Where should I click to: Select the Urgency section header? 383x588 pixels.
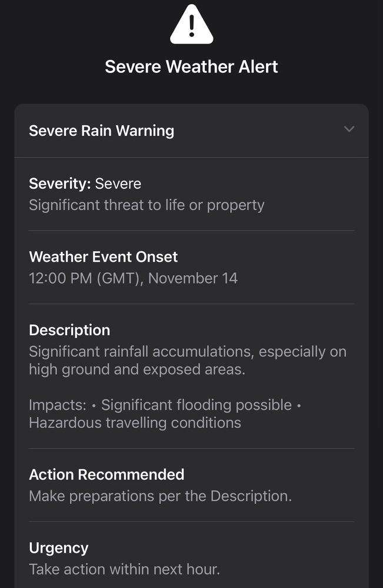[58, 547]
